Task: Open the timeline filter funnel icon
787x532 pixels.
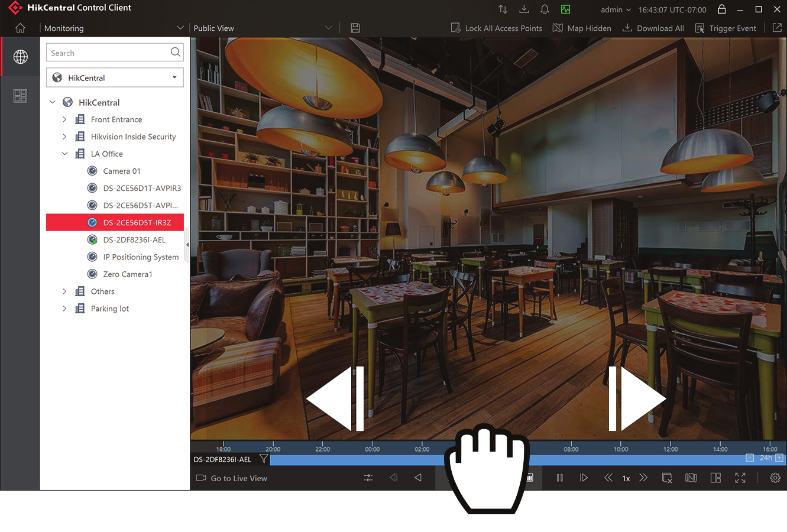Action: pos(264,459)
